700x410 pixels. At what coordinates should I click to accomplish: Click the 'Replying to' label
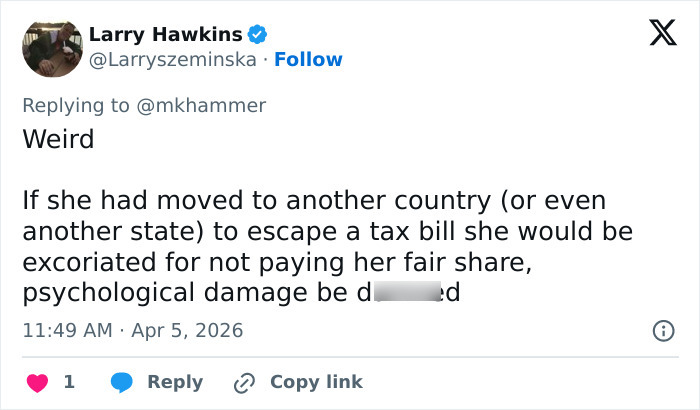[76, 105]
